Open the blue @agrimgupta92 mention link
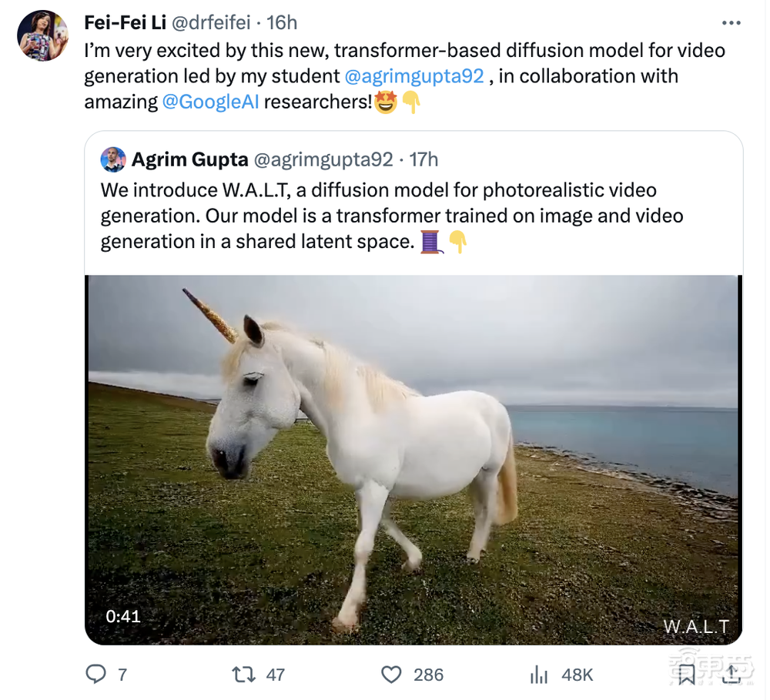This screenshot has width=770, height=700. pos(414,76)
